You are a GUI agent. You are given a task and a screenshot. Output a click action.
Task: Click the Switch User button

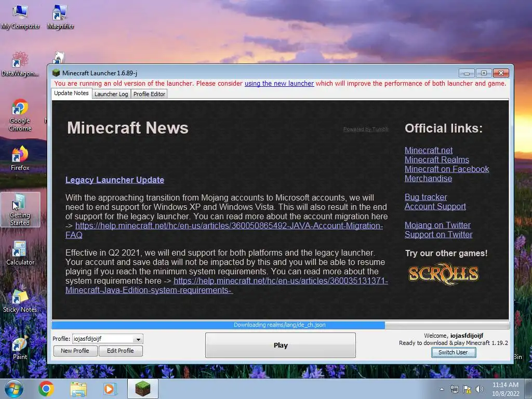coord(453,353)
